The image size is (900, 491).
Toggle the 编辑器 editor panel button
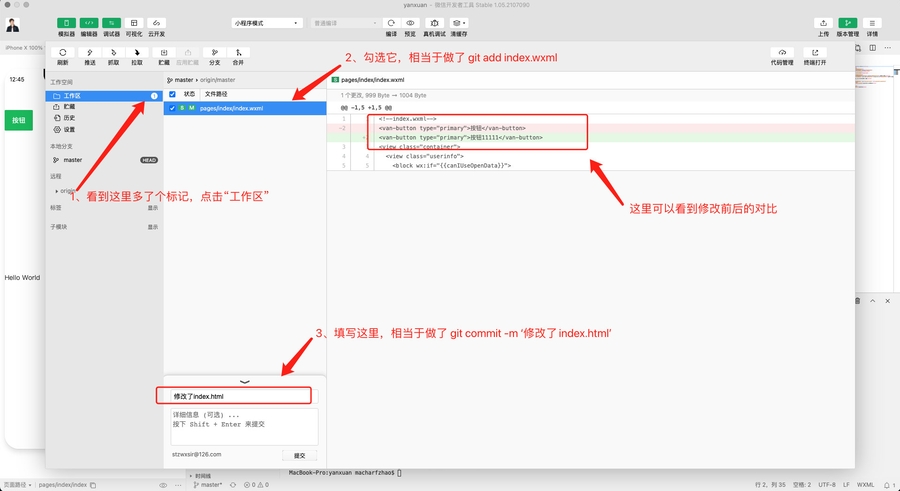pyautogui.click(x=89, y=23)
